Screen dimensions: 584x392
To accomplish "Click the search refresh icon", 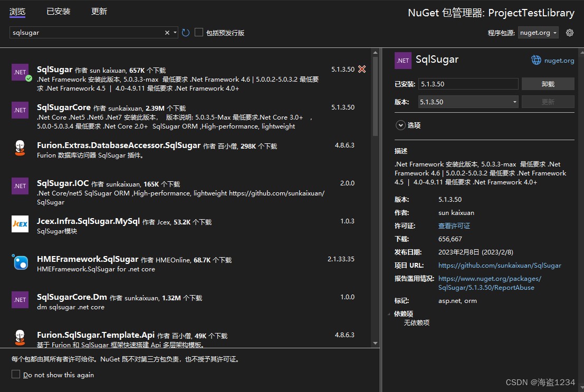I will 185,32.
